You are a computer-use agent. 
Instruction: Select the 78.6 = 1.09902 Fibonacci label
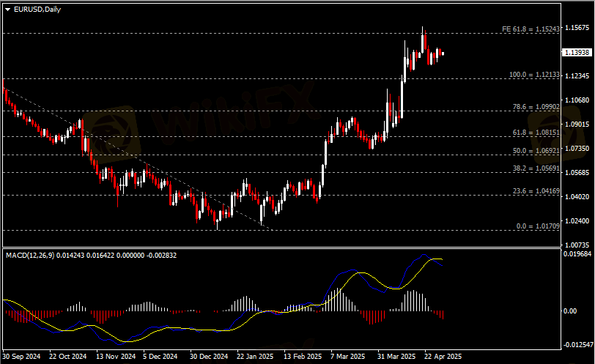[536, 107]
